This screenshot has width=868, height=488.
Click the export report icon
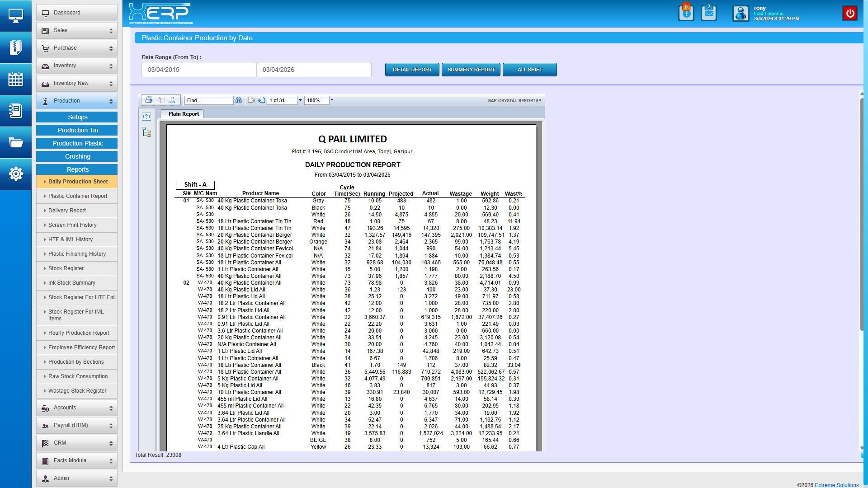(x=171, y=100)
